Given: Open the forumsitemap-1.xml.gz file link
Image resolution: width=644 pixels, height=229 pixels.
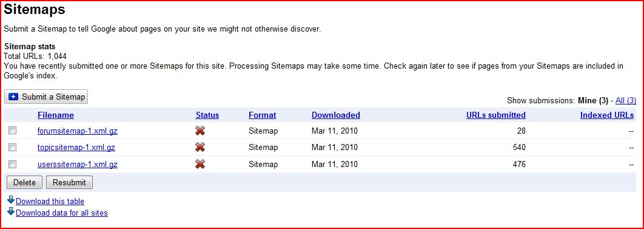Looking at the screenshot, I should click(x=78, y=131).
